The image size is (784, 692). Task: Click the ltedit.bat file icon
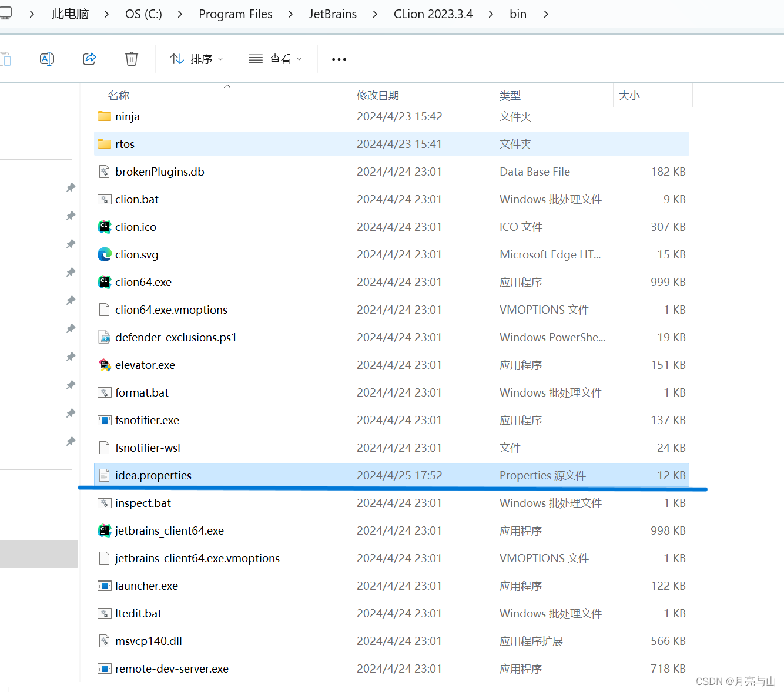pyautogui.click(x=105, y=613)
